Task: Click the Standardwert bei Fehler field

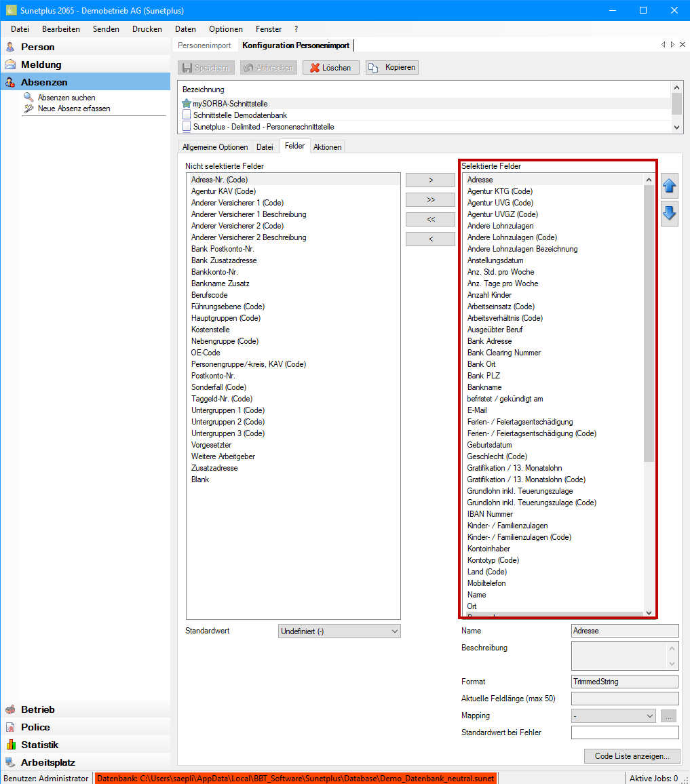Action: pyautogui.click(x=625, y=732)
